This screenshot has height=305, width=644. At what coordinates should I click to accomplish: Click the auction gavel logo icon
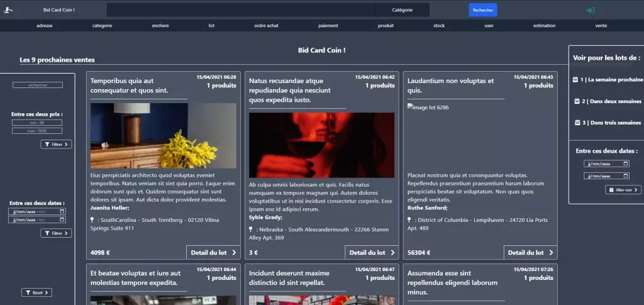(x=9, y=10)
